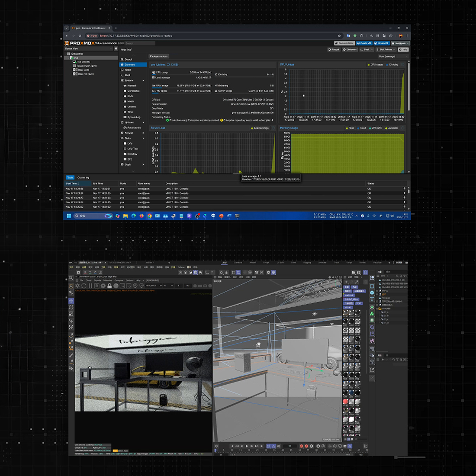476x476 pixels.
Task: Toggle ZFS ARC series in memory legend
Action: point(376,128)
